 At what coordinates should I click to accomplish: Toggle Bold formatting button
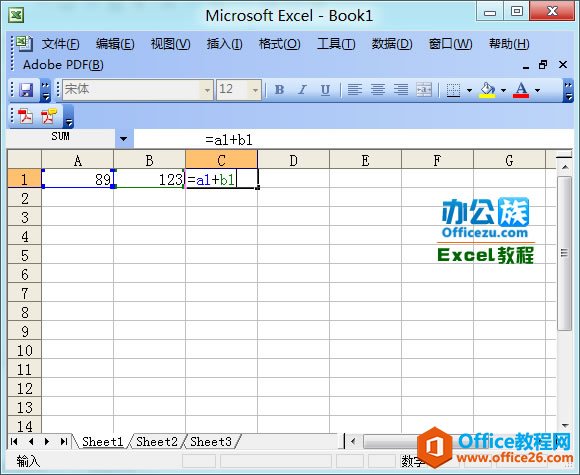pyautogui.click(x=280, y=90)
